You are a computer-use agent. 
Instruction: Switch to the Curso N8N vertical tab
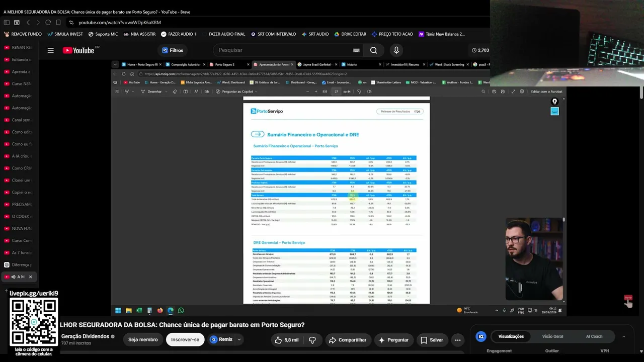(x=18, y=84)
